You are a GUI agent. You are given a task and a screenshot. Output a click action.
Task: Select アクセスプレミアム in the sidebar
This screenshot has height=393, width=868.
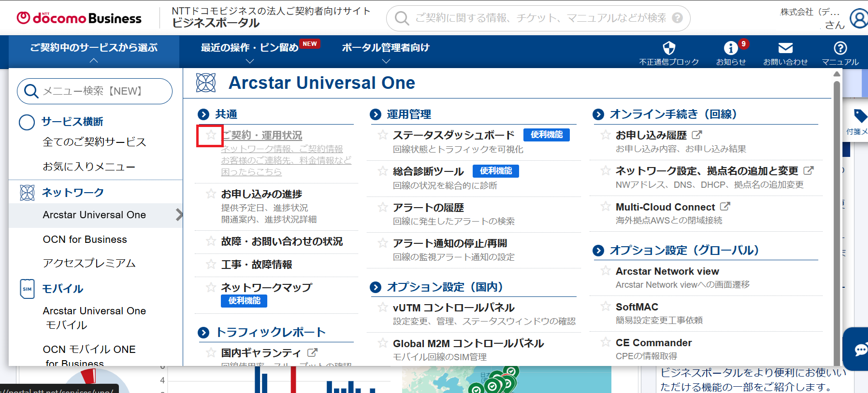[x=89, y=263]
